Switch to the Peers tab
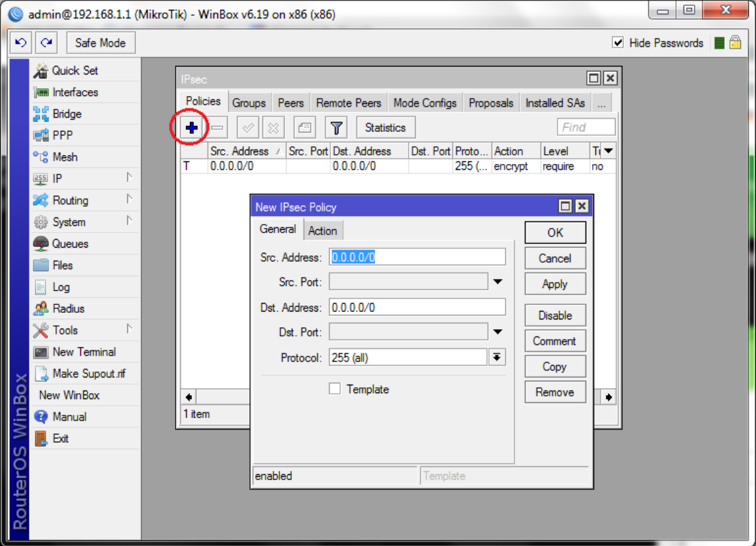756x546 pixels. [291, 103]
